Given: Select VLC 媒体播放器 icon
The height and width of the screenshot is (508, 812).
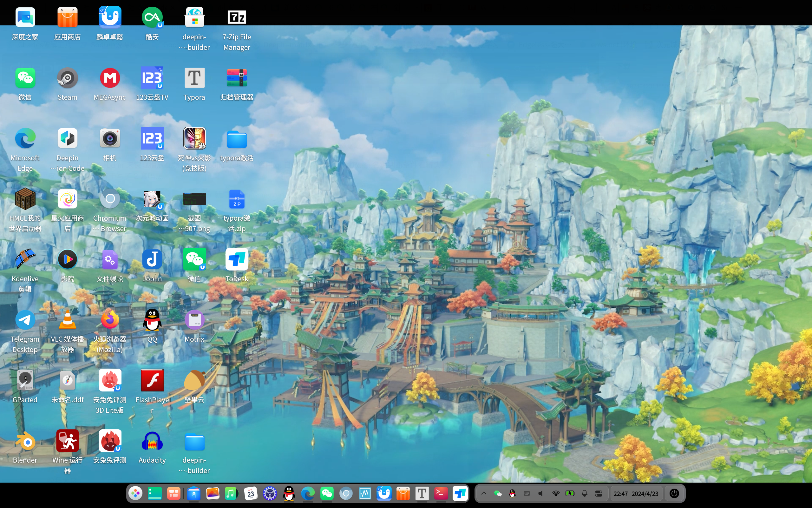Looking at the screenshot, I should [67, 320].
